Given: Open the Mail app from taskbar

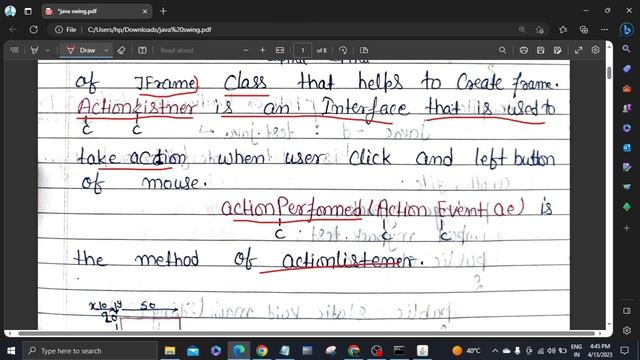Looking at the screenshot, I should coord(193,351).
